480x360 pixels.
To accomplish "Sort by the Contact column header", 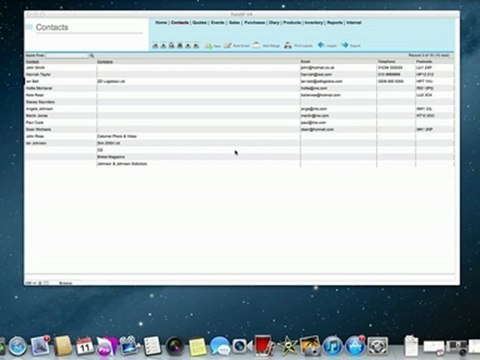I will pos(33,62).
